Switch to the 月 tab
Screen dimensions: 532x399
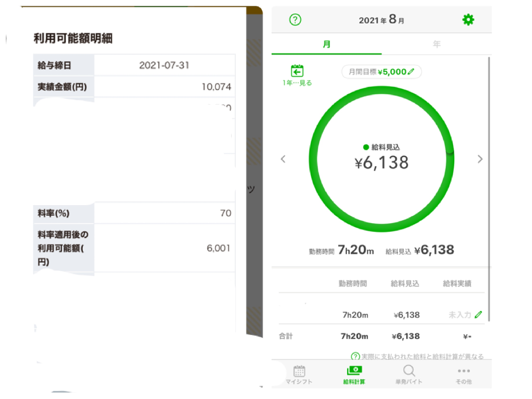click(326, 44)
